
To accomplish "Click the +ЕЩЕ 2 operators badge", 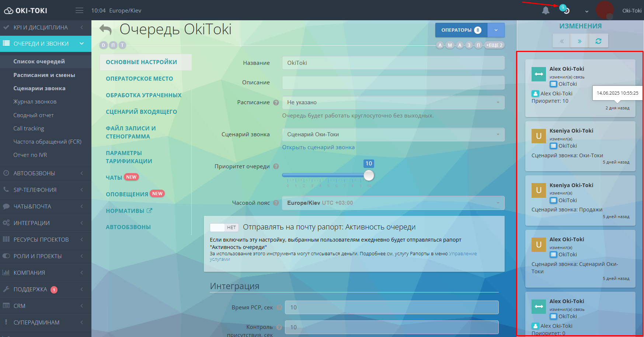I will tap(494, 45).
